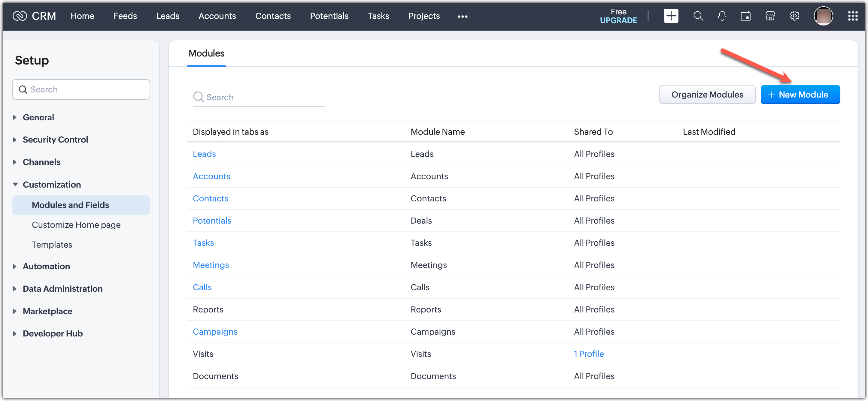
Task: Expand the Automation section
Action: [46, 266]
